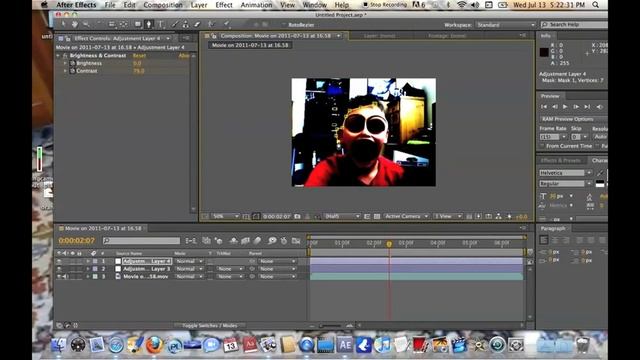The image size is (640, 360).
Task: Click the Graph Editor timeline button
Action: (296, 241)
